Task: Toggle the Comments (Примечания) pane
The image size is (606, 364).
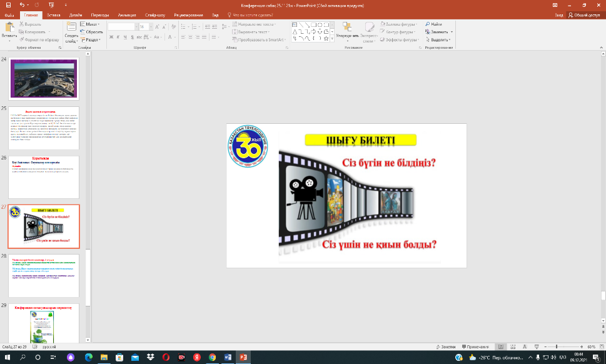Action: coord(477,346)
